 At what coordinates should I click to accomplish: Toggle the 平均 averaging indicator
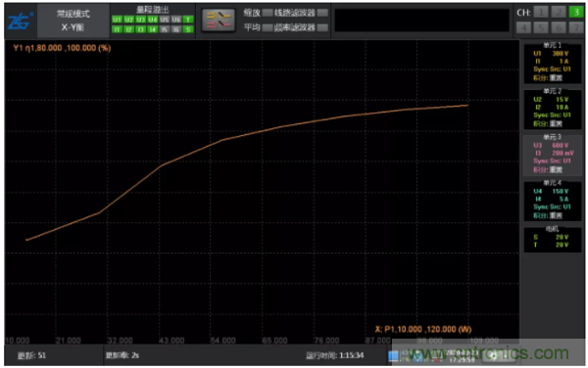click(x=268, y=27)
